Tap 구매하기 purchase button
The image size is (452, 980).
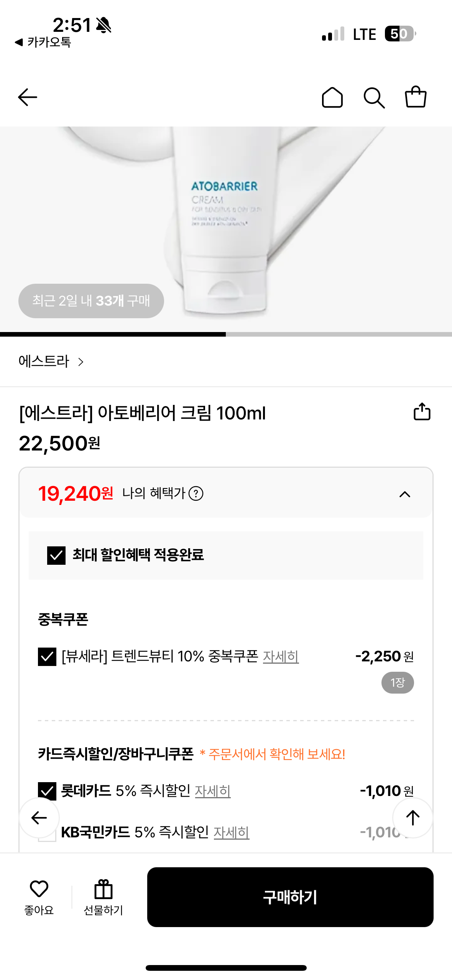(x=290, y=897)
